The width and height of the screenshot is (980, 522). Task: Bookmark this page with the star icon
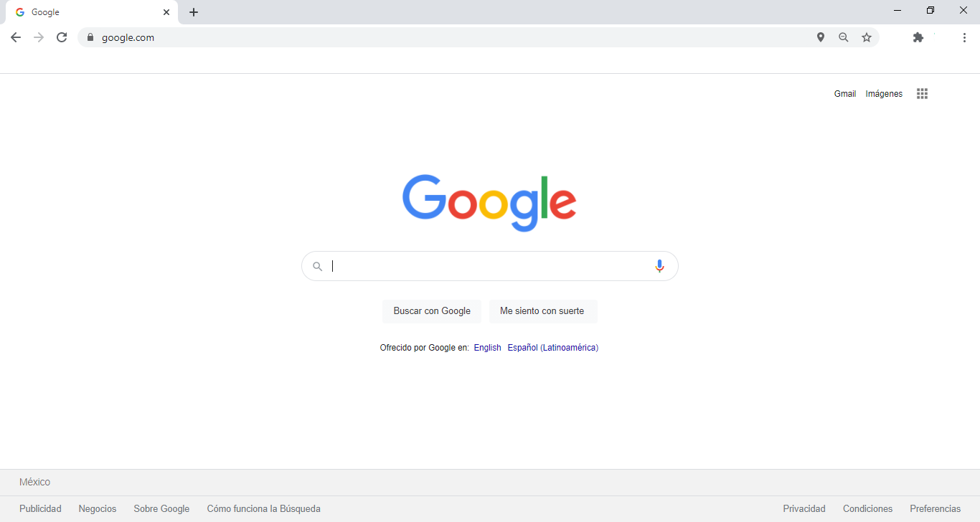(x=867, y=37)
